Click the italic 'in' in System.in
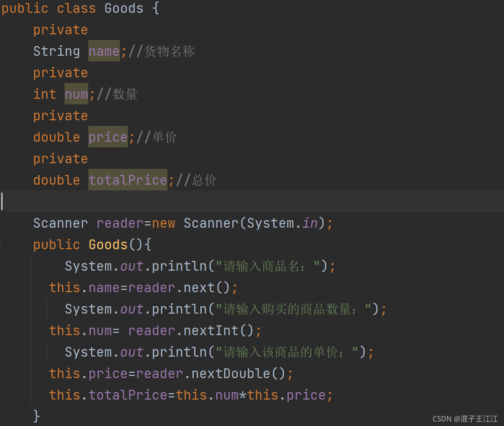Image resolution: width=504 pixels, height=426 pixels. pos(310,223)
